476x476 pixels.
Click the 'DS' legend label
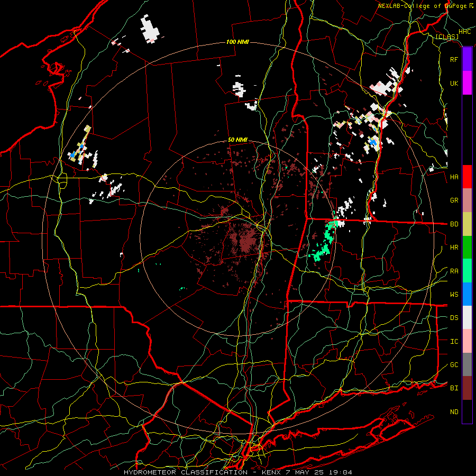pyautogui.click(x=454, y=318)
